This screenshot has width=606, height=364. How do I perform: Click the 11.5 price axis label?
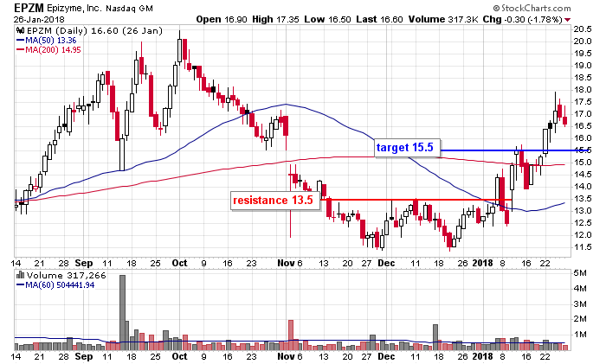pyautogui.click(x=583, y=247)
